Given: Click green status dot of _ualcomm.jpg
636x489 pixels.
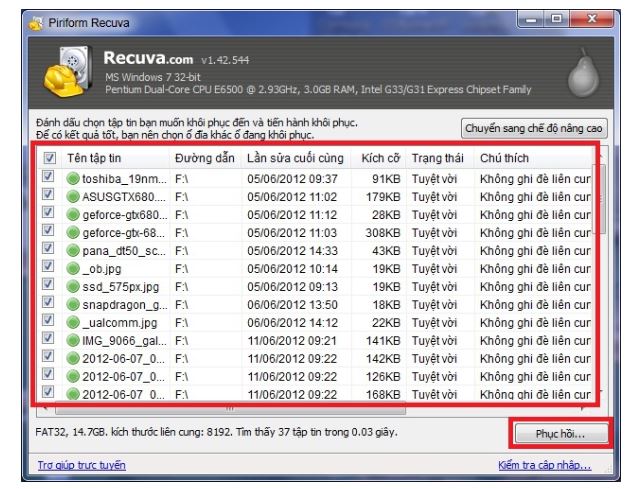Looking at the screenshot, I should coord(73,322).
